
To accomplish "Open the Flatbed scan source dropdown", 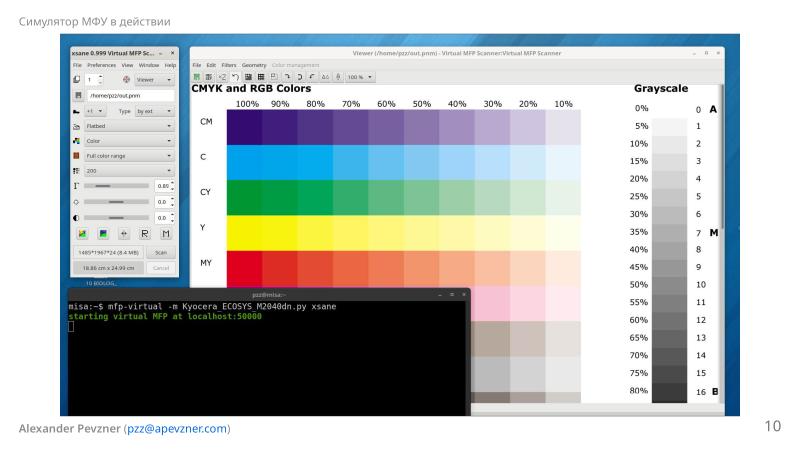I will click(128, 126).
